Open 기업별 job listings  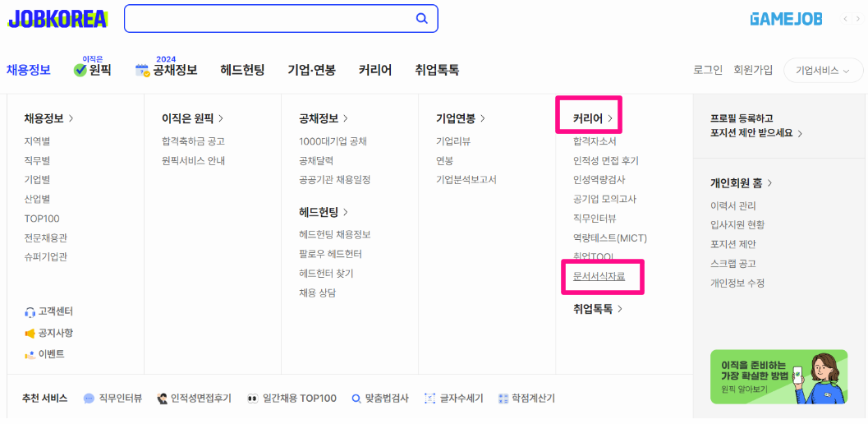(x=37, y=180)
